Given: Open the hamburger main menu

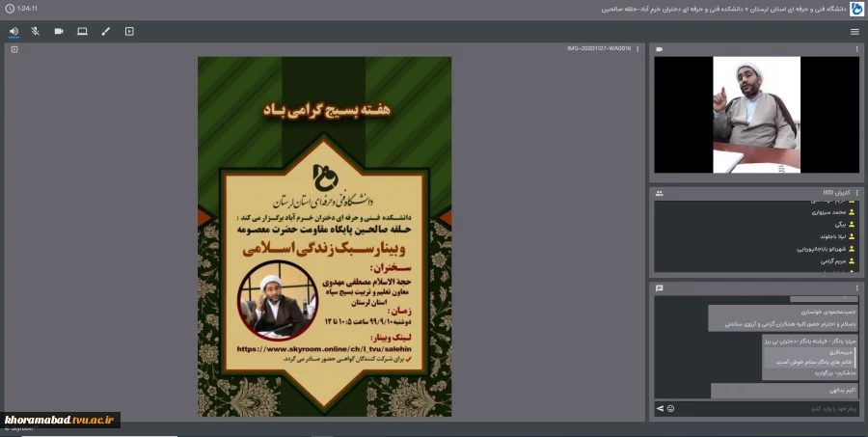Looking at the screenshot, I should coord(854,32).
